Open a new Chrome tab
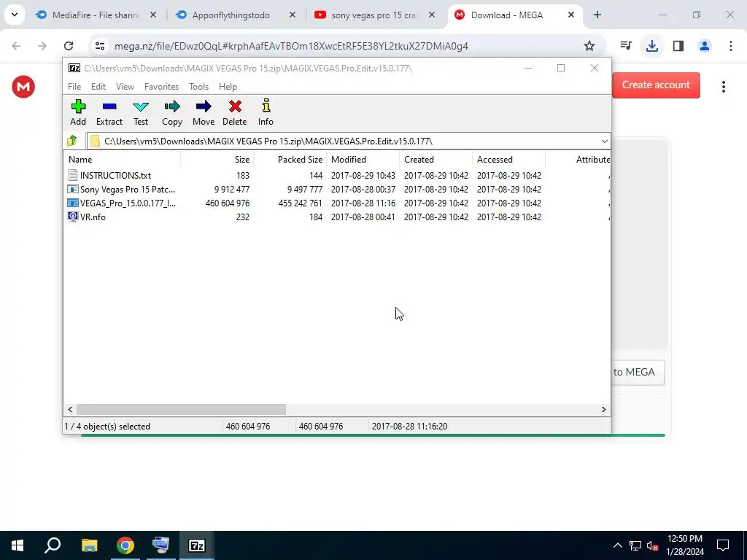The width and height of the screenshot is (747, 560). (x=597, y=15)
